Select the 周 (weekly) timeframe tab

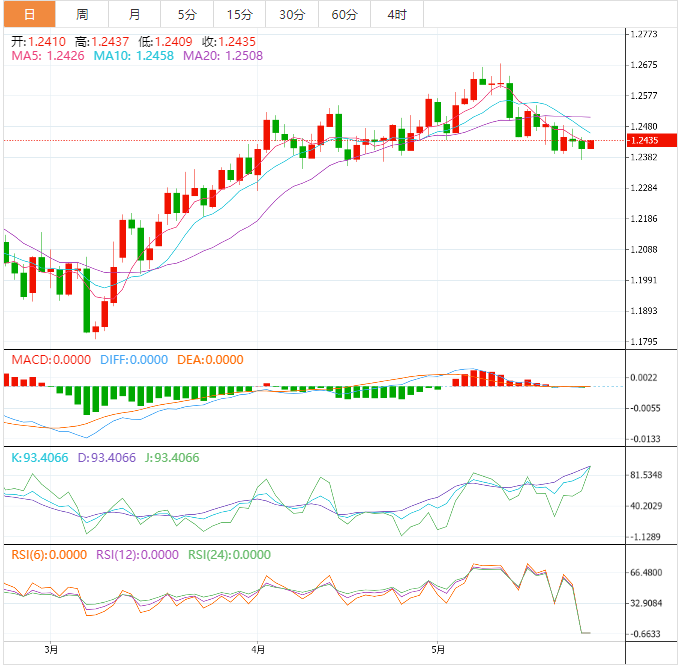82,14
